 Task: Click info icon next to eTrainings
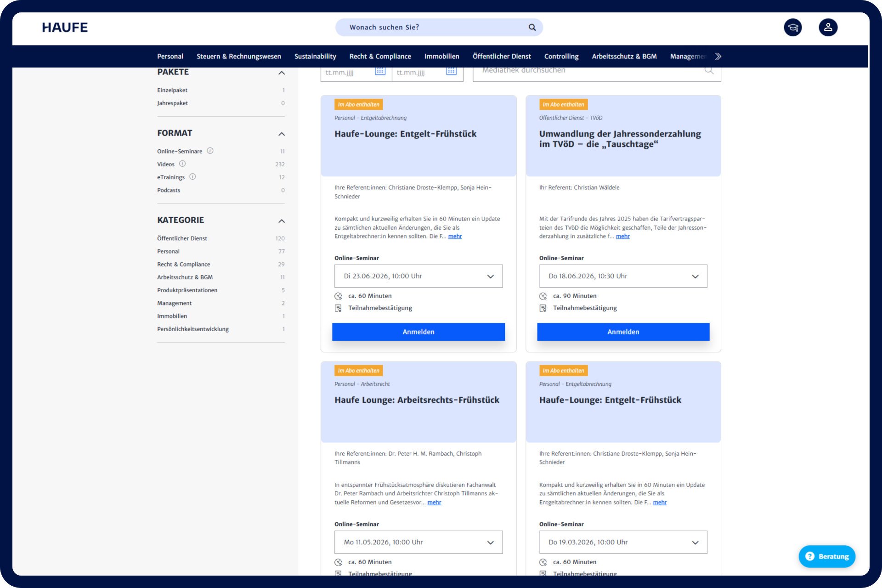[x=192, y=176]
